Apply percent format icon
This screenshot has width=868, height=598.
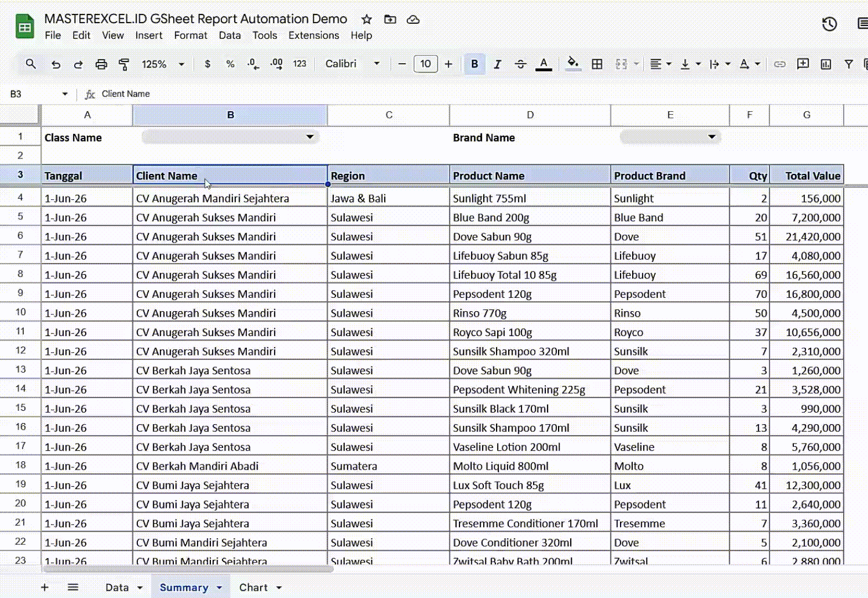(230, 64)
